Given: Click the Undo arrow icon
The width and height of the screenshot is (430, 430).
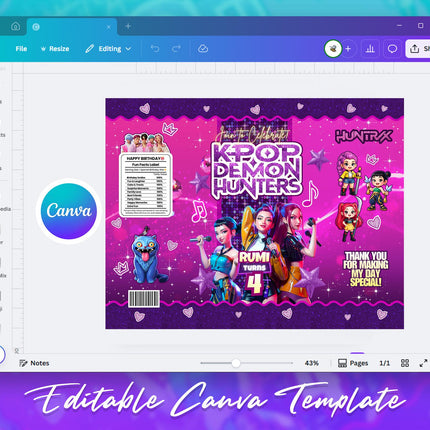Looking at the screenshot, I should pos(155,49).
